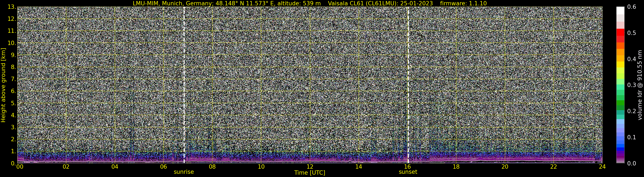
Task: Click the 0.5 colorbar tick value
Action: (x=632, y=33)
